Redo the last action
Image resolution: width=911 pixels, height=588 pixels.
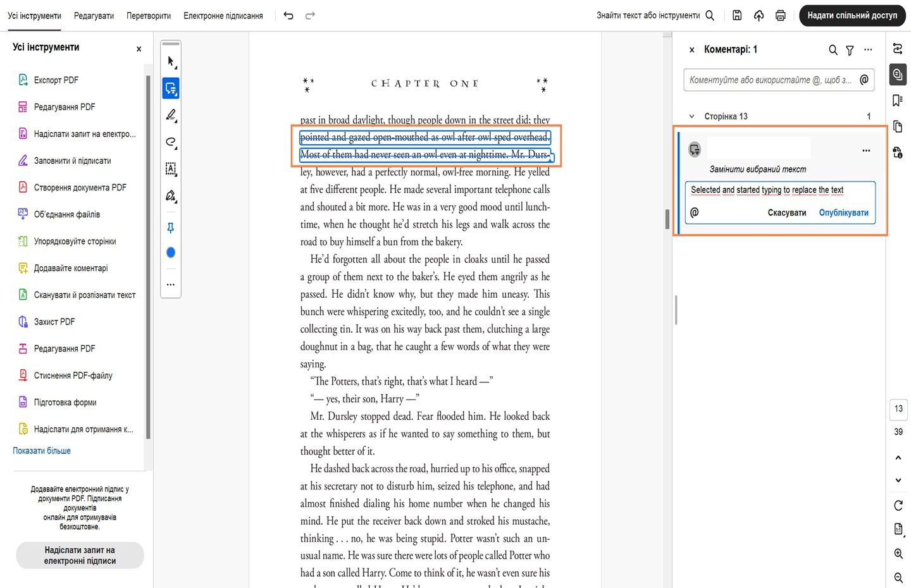pos(310,16)
